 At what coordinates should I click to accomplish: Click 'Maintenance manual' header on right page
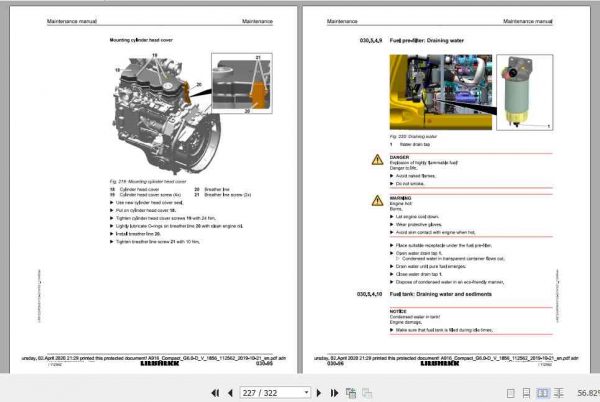click(528, 21)
